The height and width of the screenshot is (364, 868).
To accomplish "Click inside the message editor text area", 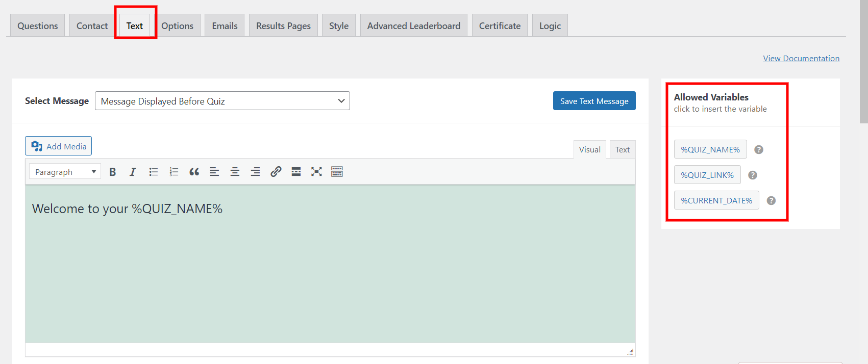I will coord(330,264).
